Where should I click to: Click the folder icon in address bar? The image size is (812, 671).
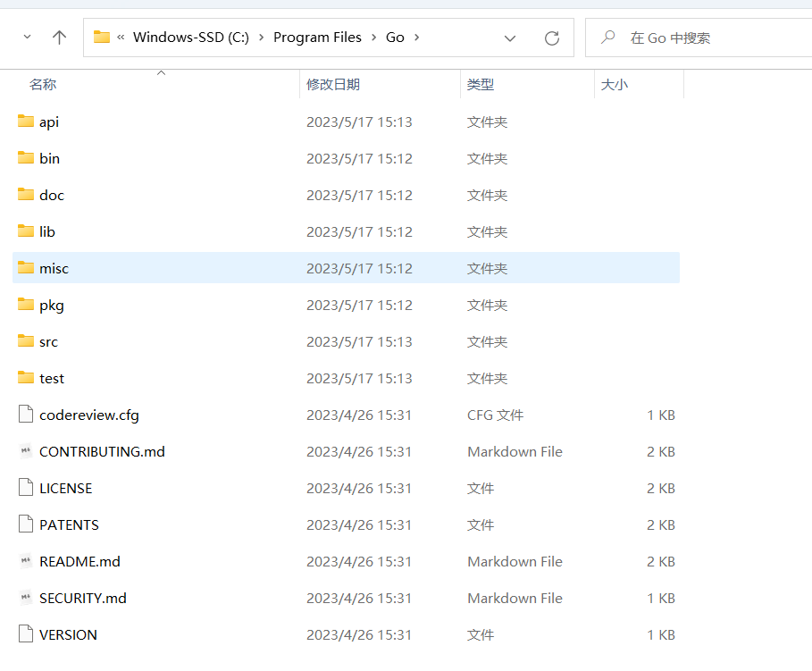pyautogui.click(x=102, y=37)
